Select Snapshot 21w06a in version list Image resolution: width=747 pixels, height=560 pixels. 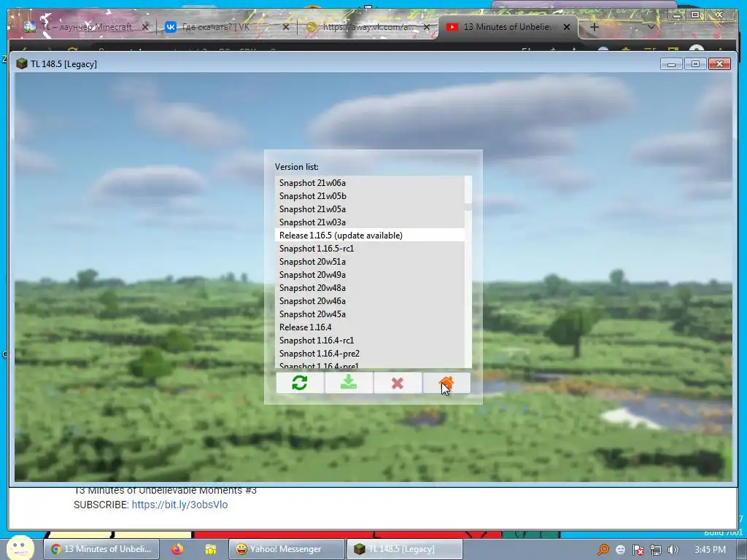pyautogui.click(x=369, y=183)
